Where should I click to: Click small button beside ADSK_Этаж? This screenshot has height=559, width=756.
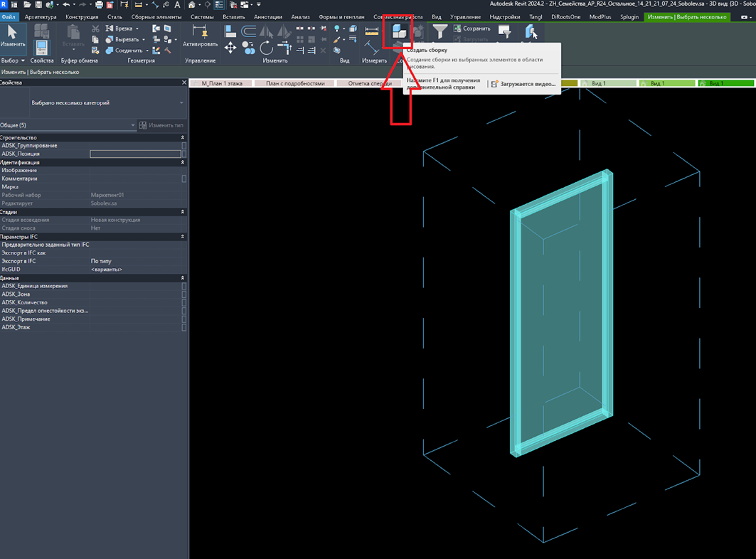pyautogui.click(x=183, y=327)
